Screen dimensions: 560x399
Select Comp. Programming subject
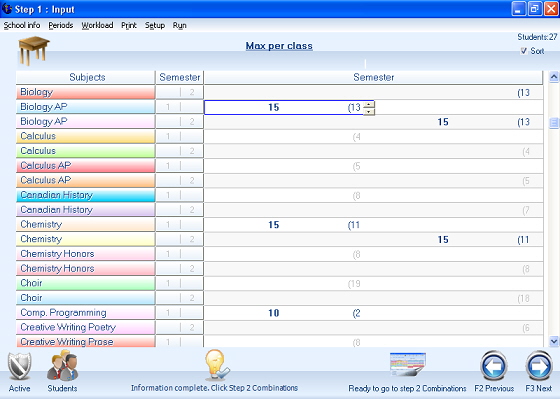[86, 313]
